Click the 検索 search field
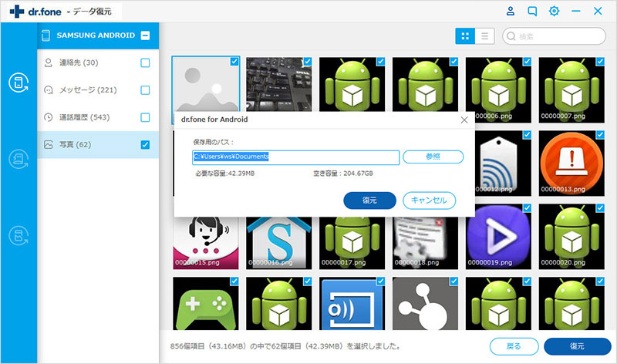The image size is (617, 364). click(x=554, y=36)
